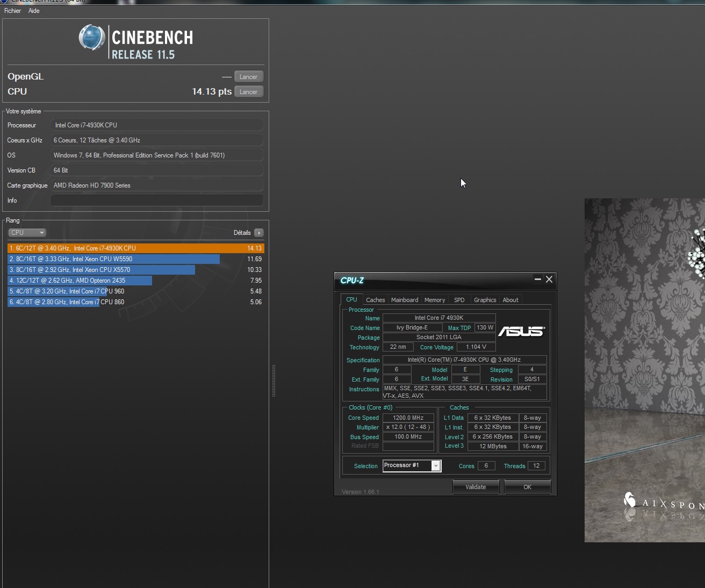Switch to the SPD tab in CPU-Z
The height and width of the screenshot is (588, 705).
coord(459,300)
